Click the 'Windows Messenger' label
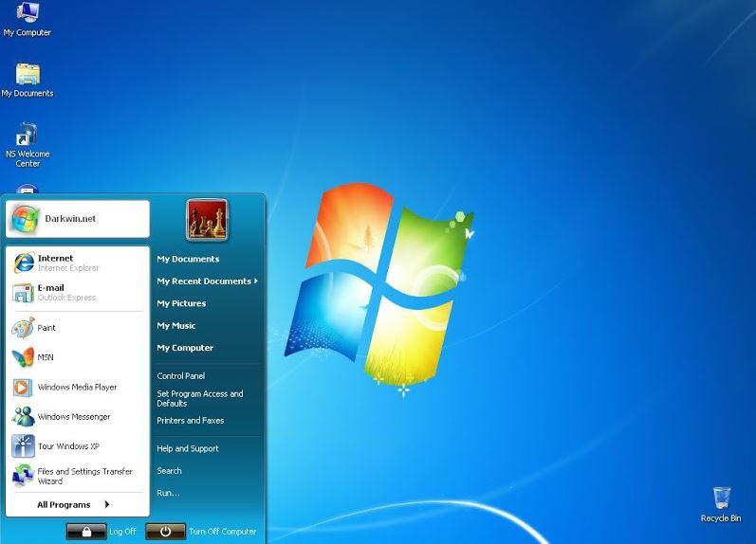756x544 pixels. (74, 417)
